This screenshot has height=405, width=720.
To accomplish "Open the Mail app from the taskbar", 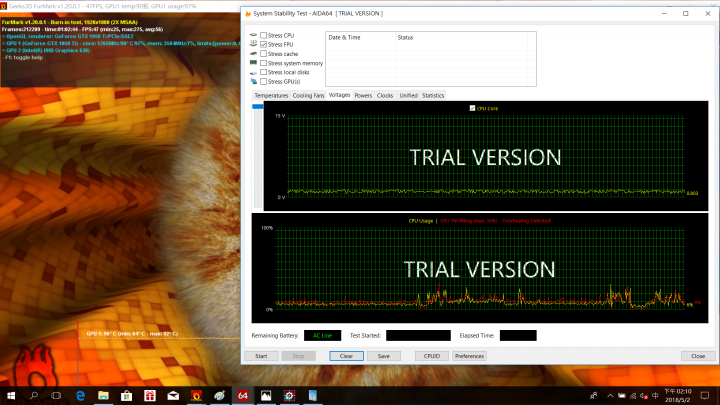I will 173,395.
